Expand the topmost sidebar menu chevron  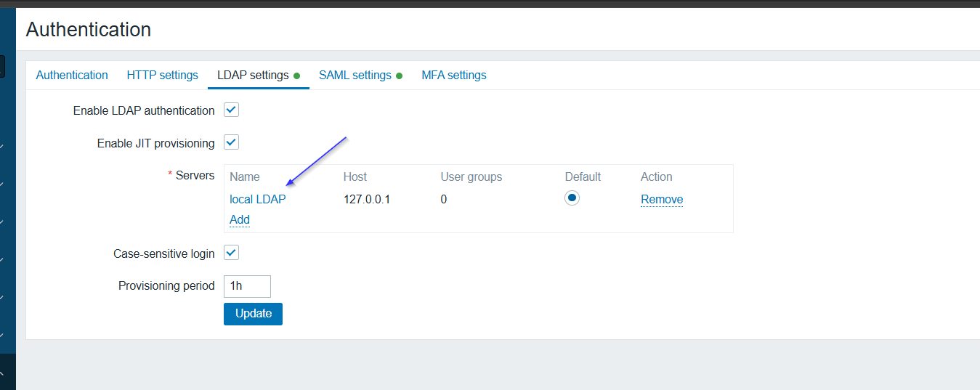click(2, 147)
